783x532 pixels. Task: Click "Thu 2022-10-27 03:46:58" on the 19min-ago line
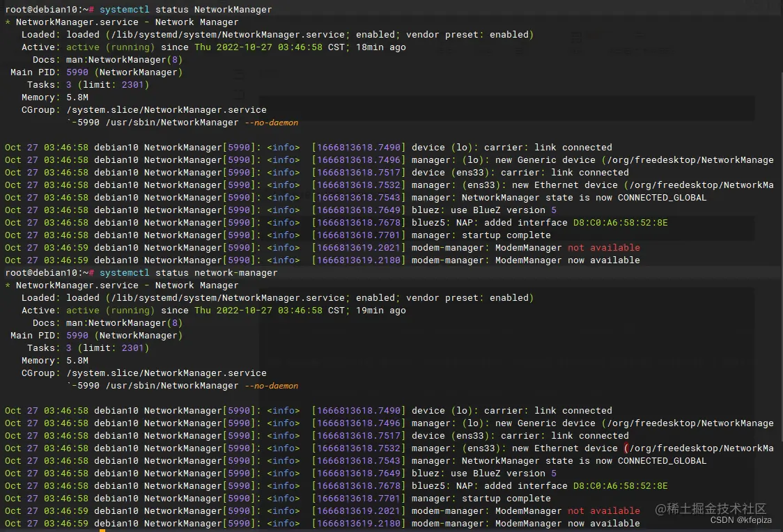tap(258, 310)
